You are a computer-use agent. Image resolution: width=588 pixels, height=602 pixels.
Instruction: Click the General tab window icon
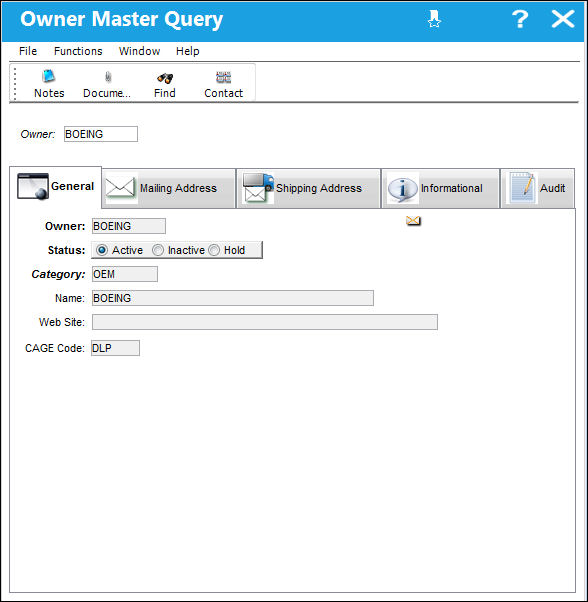click(33, 186)
